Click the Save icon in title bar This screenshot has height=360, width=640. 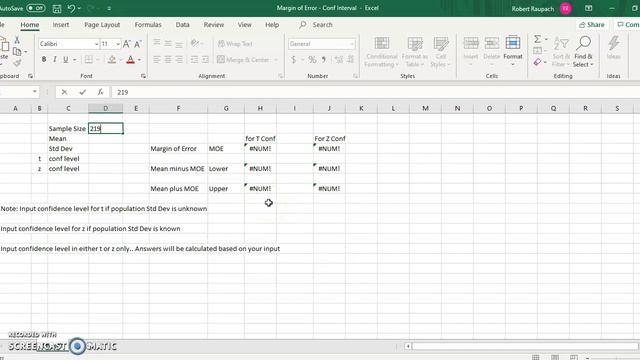(x=57, y=8)
